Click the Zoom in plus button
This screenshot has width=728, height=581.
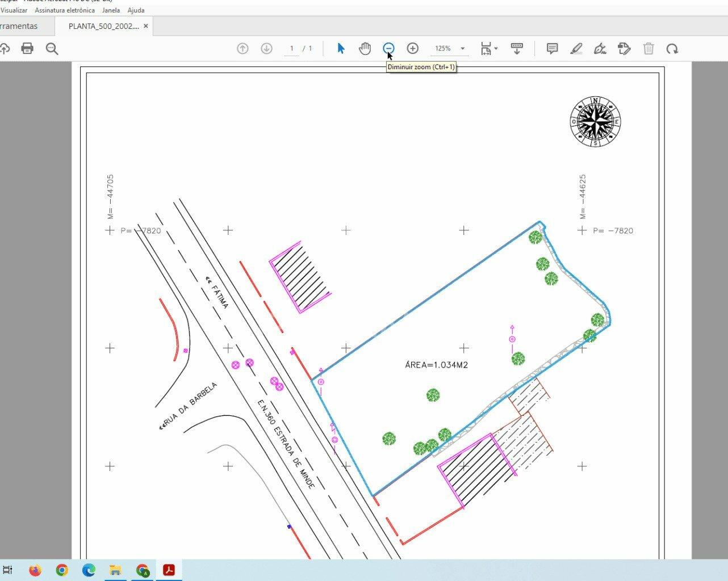click(x=413, y=49)
